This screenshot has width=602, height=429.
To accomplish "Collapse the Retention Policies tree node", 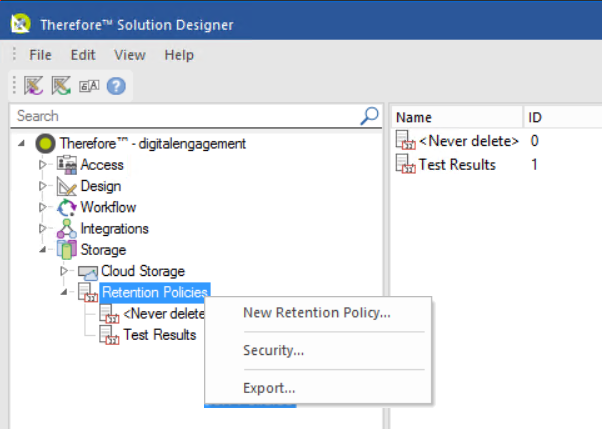I will click(64, 293).
